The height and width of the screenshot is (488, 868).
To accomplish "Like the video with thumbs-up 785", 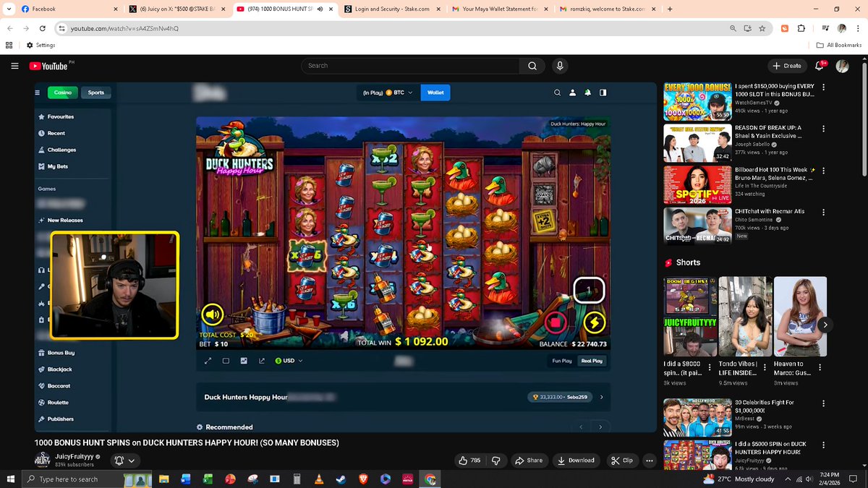I will [x=469, y=461].
